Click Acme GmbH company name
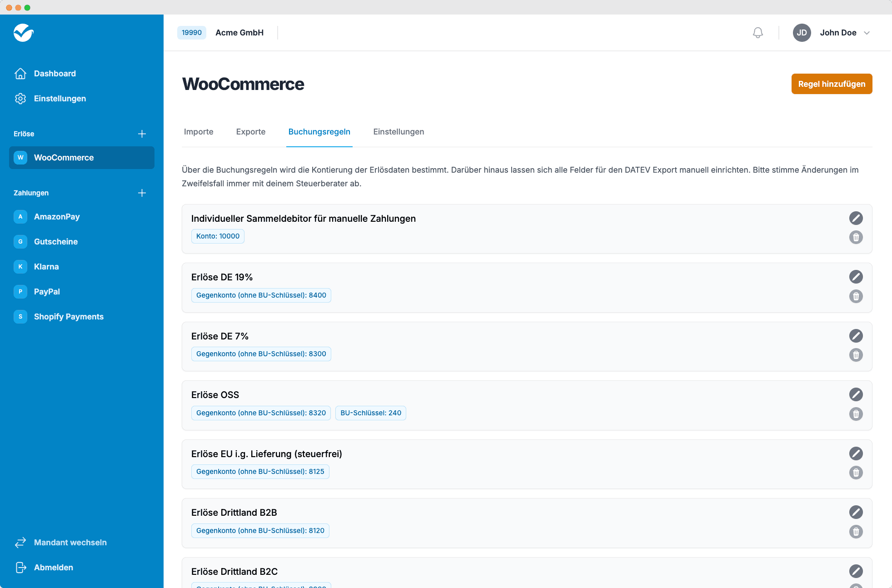The height and width of the screenshot is (588, 892). [239, 33]
